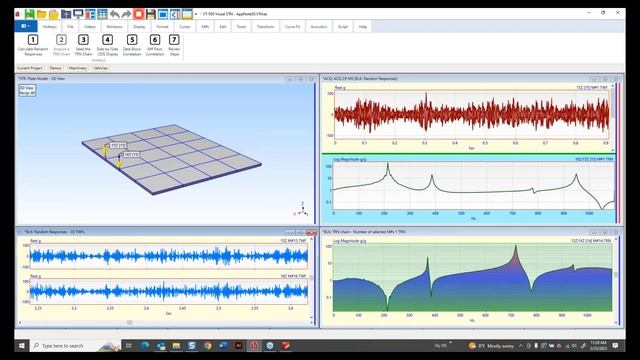Click the grid tile windows icon in the toolbar
Screen dimensions: 640x360
102,14
